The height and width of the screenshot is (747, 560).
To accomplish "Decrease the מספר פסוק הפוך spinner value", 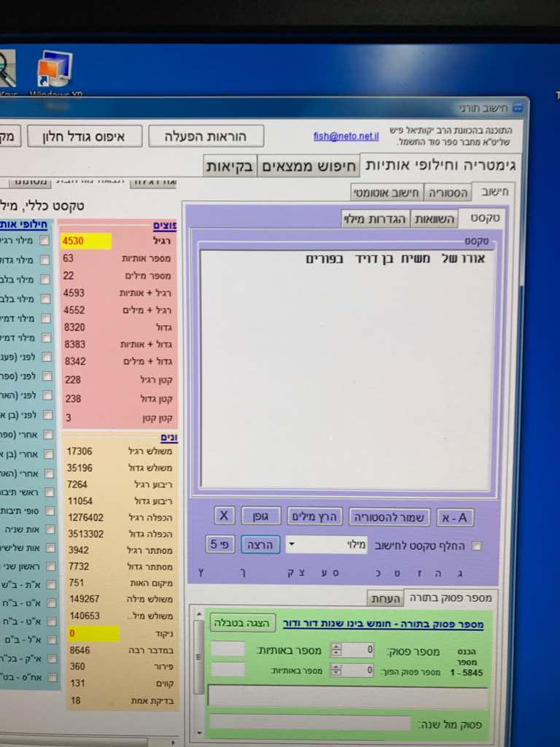I will (335, 673).
